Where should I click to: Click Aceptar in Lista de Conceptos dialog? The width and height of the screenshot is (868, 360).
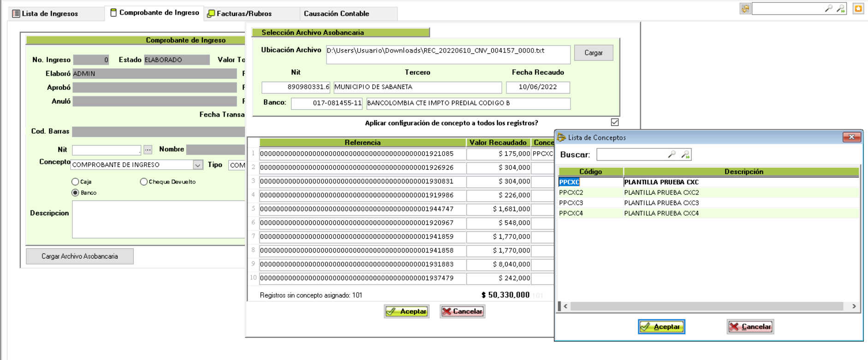pos(661,327)
